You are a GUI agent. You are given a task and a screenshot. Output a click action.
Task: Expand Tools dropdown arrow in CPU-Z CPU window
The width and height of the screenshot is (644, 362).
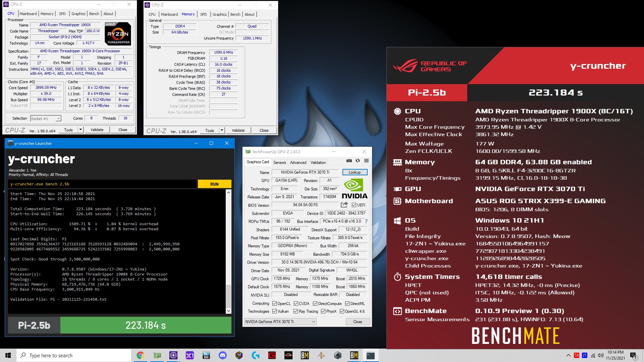pyautogui.click(x=80, y=130)
